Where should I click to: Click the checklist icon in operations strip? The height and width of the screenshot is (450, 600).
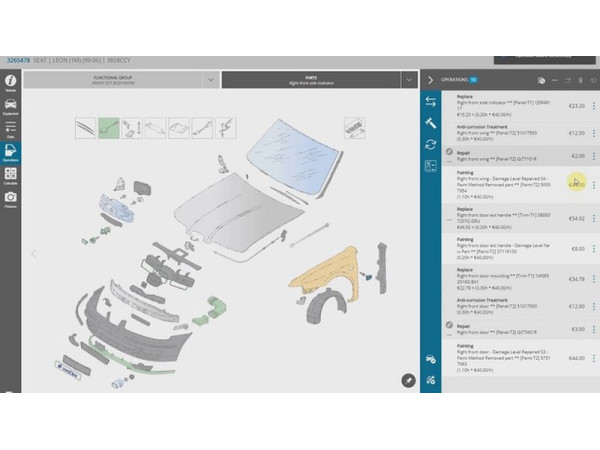pos(431,165)
